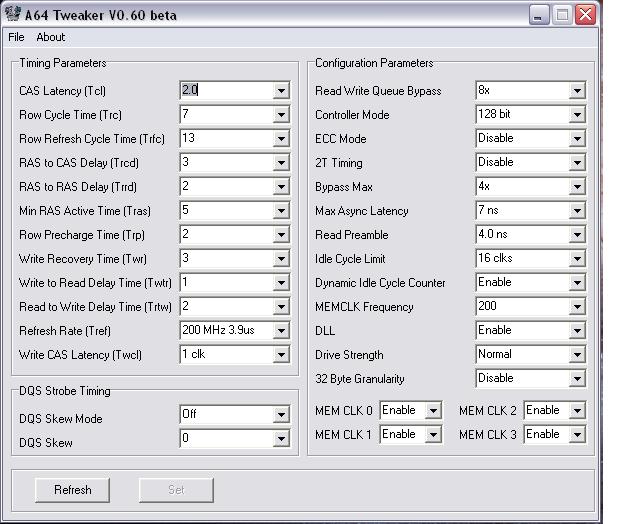Minimize the A64 Tweaker window
The height and width of the screenshot is (524, 640).
tap(539, 15)
